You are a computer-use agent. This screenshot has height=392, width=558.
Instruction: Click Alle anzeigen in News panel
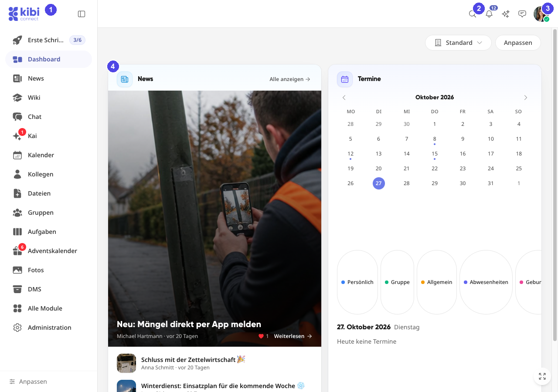click(x=290, y=79)
